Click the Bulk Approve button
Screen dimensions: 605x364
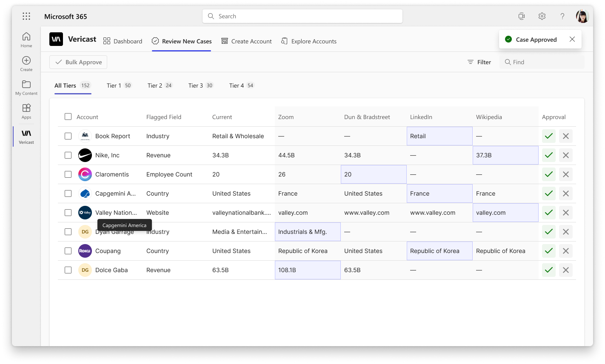(78, 62)
